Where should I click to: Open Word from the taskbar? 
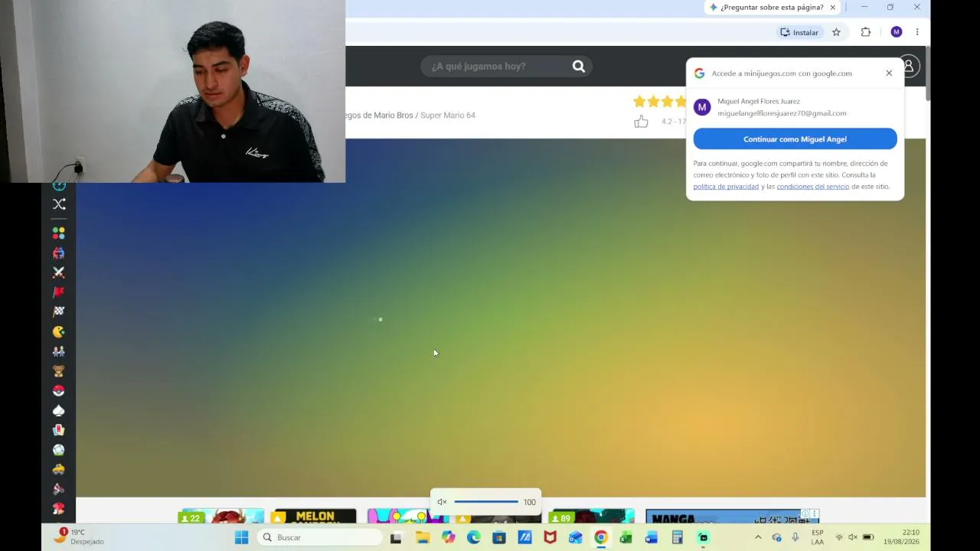click(652, 537)
